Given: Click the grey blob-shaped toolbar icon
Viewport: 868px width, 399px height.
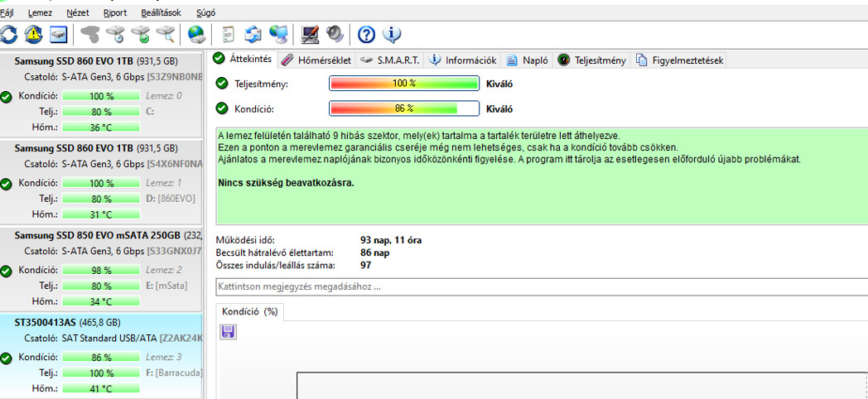Looking at the screenshot, I should 89,35.
